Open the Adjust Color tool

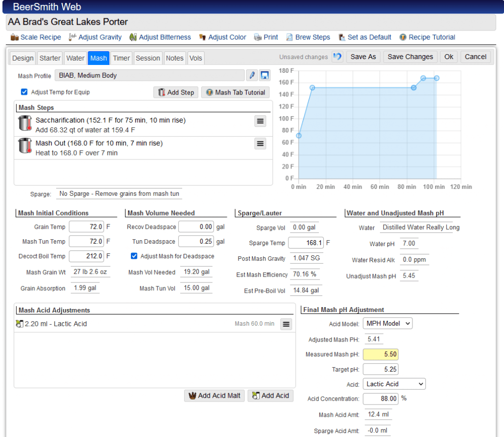(x=203, y=37)
